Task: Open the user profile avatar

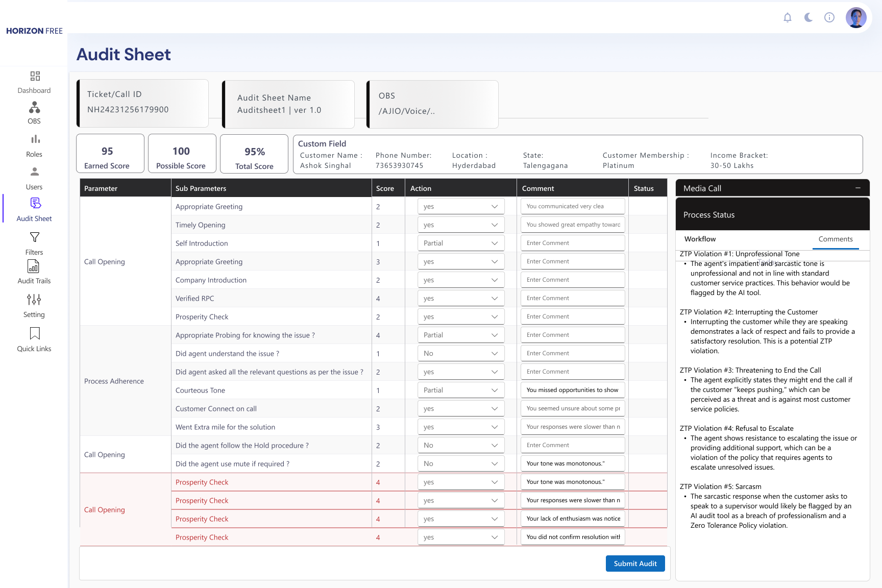Action: [856, 18]
